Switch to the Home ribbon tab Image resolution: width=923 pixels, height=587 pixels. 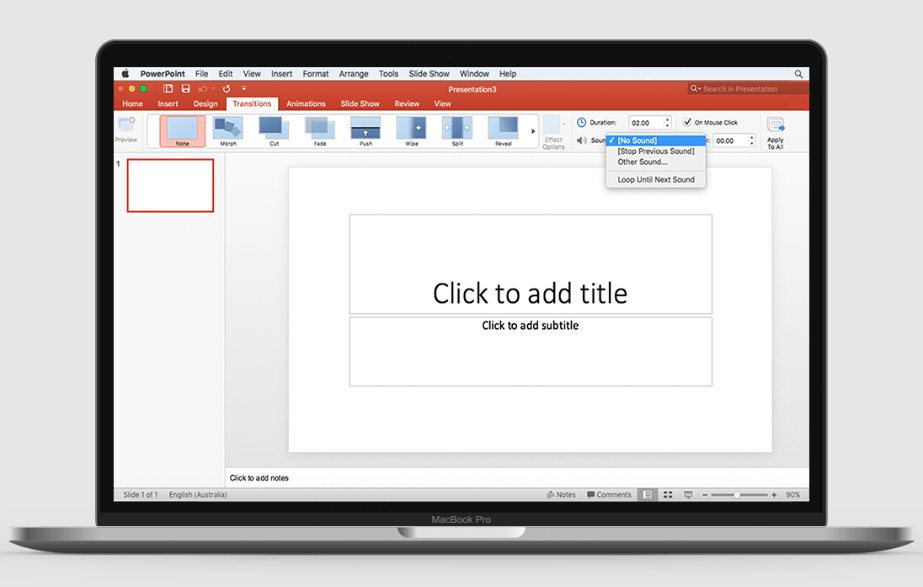tap(132, 104)
